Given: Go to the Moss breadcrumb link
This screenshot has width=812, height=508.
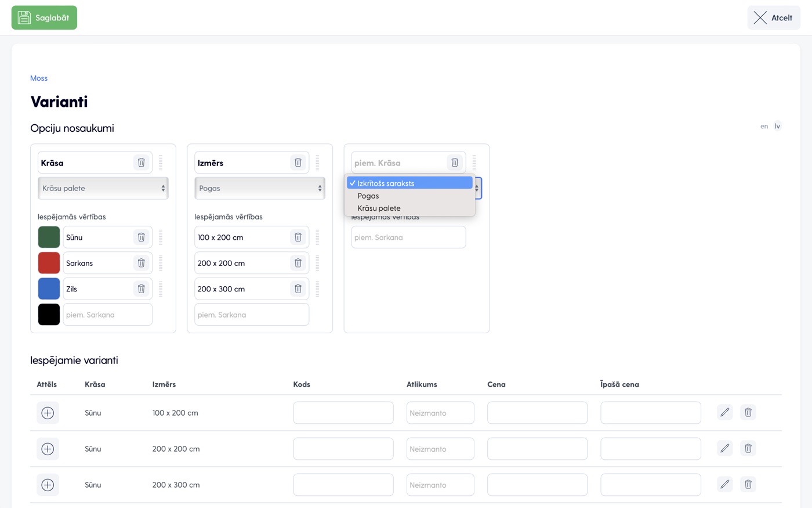Looking at the screenshot, I should coord(39,78).
